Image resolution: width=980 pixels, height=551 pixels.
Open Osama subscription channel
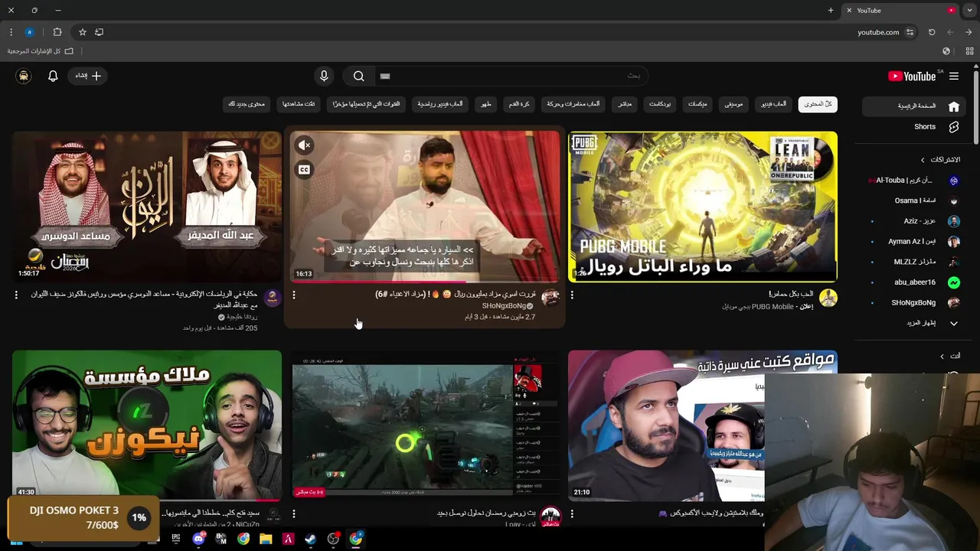click(x=914, y=201)
